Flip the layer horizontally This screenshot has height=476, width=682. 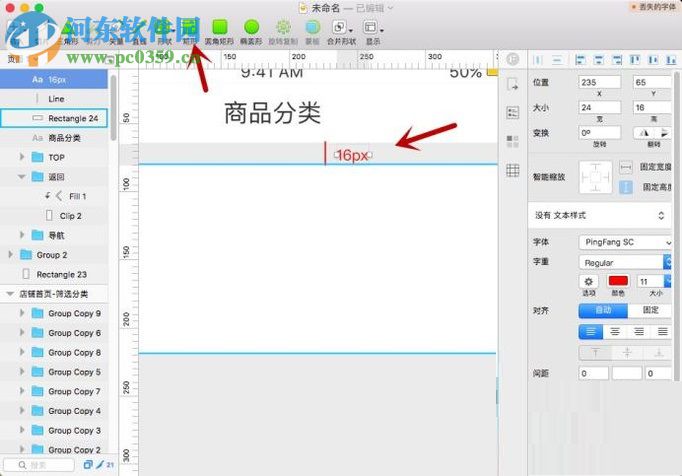click(x=644, y=133)
